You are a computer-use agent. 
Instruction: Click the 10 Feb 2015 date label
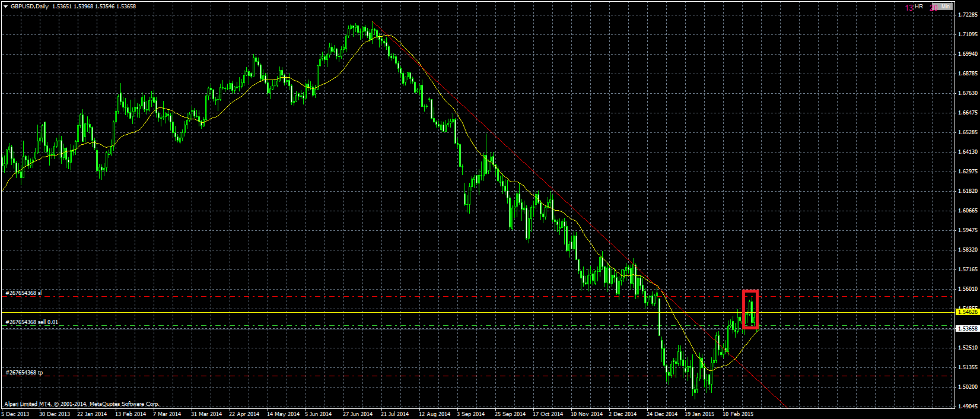pos(738,414)
